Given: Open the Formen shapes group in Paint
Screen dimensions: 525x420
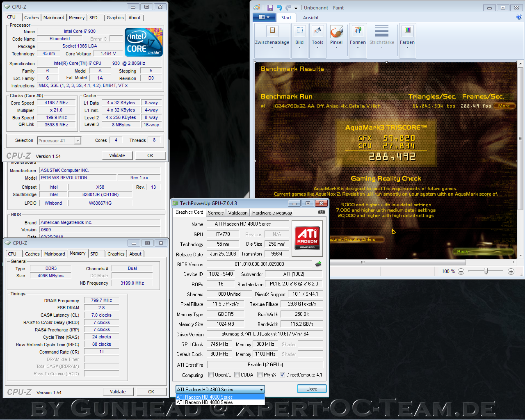Looking at the screenshot, I should [358, 41].
